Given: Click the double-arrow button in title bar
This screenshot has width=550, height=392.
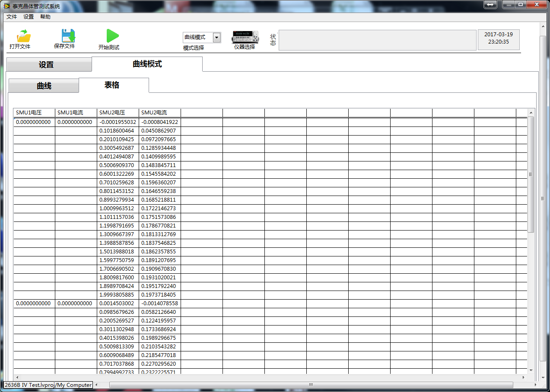Looking at the screenshot, I should 490,5.
